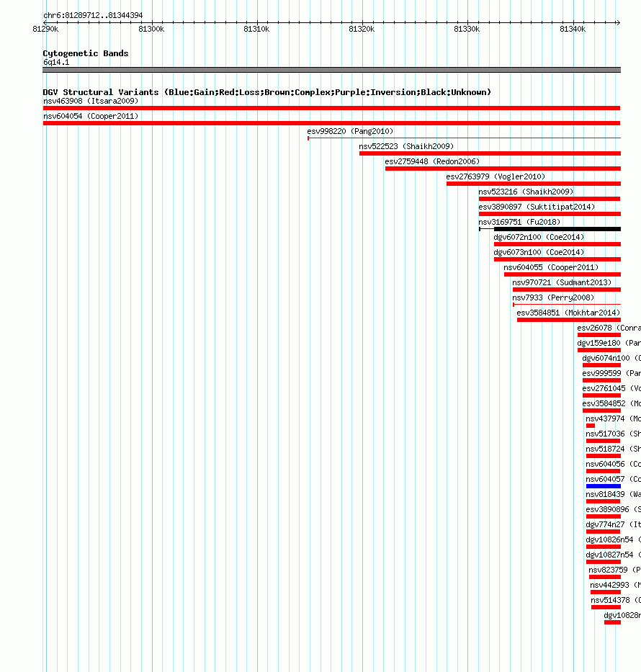Screen dimensions: 641x672
Task: Open the esv998220 (Pang2010) variant label
Action: [350, 131]
